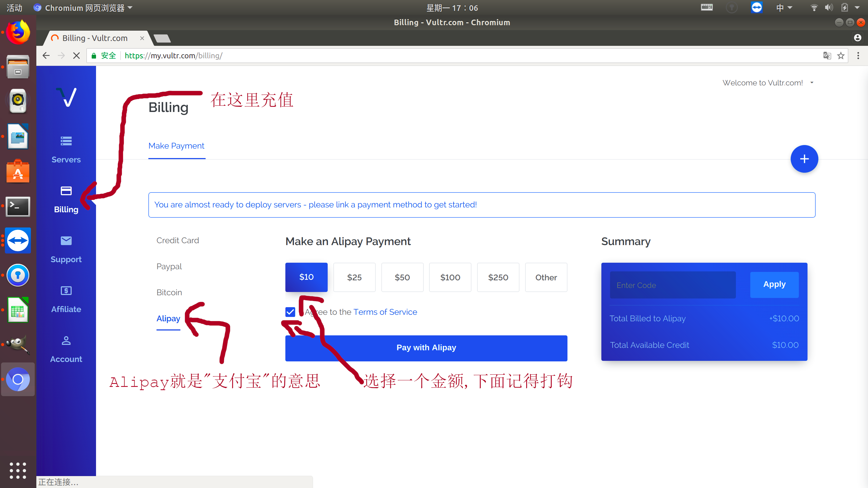Launch Firefox from the dock
The height and width of the screenshot is (488, 868).
point(18,32)
